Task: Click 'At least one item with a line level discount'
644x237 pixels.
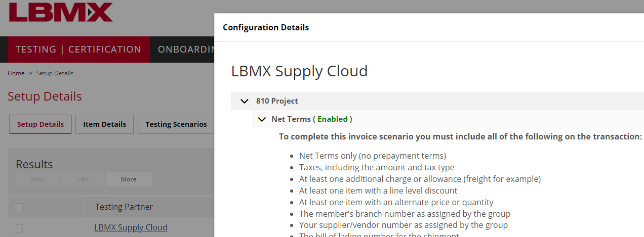Action: tap(378, 191)
